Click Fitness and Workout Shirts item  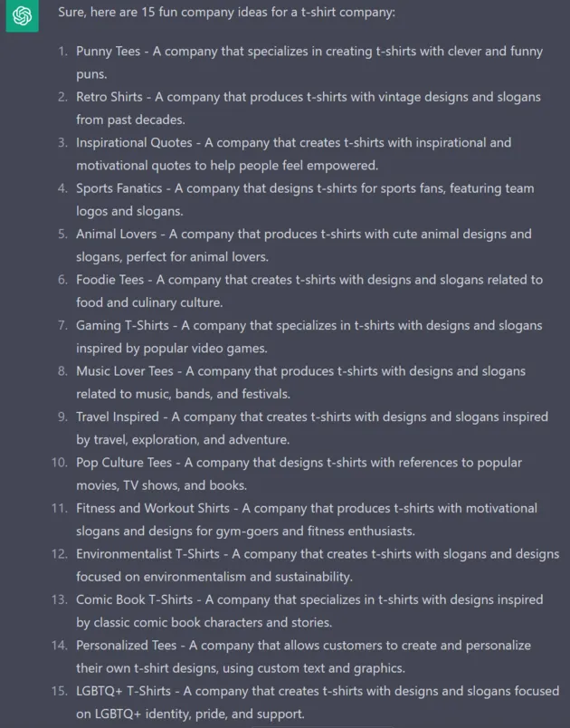307,520
